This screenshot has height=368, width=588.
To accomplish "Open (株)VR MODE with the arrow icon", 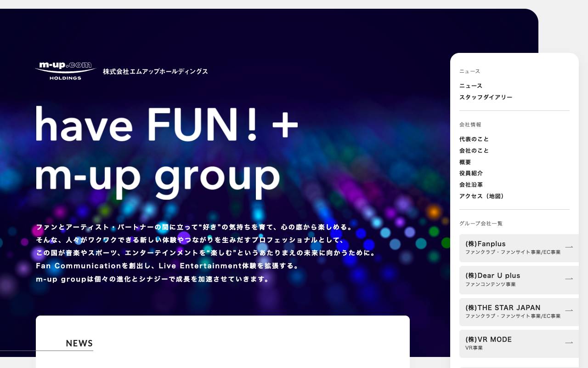I will click(569, 342).
